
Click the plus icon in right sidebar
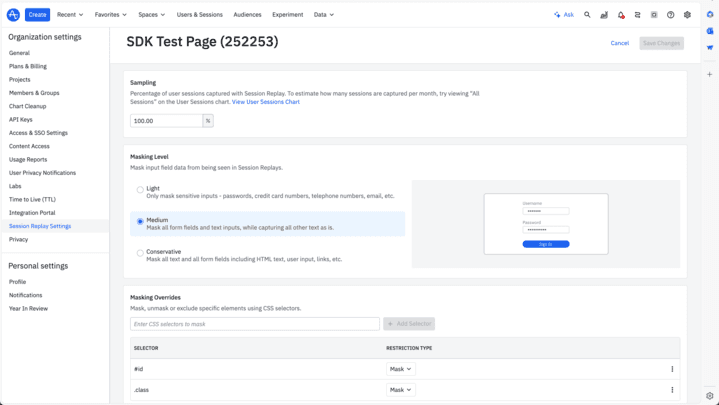710,74
